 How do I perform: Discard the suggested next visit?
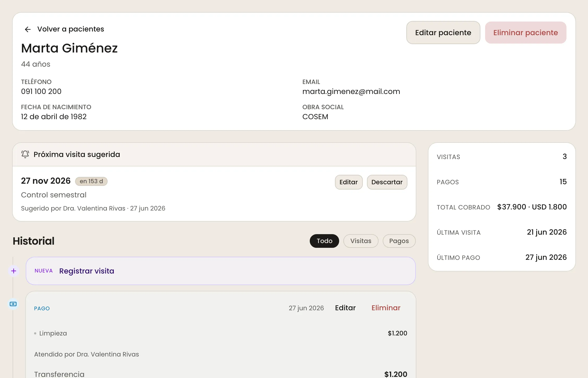[387, 182]
